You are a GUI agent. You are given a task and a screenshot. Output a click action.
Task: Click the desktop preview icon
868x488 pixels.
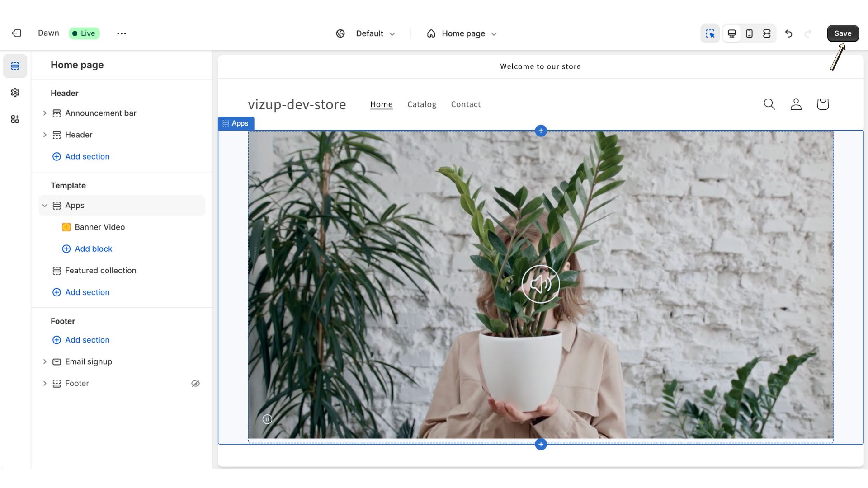[x=732, y=33]
